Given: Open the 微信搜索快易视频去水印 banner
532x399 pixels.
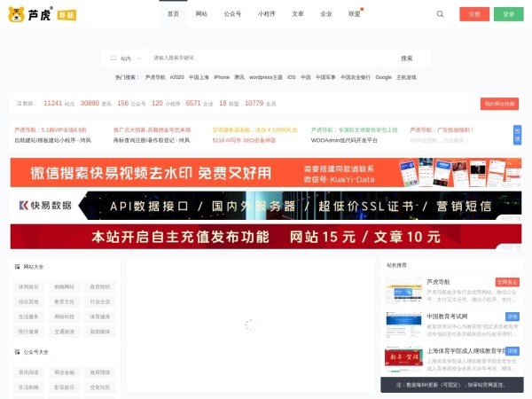Looking at the screenshot, I should (266, 172).
